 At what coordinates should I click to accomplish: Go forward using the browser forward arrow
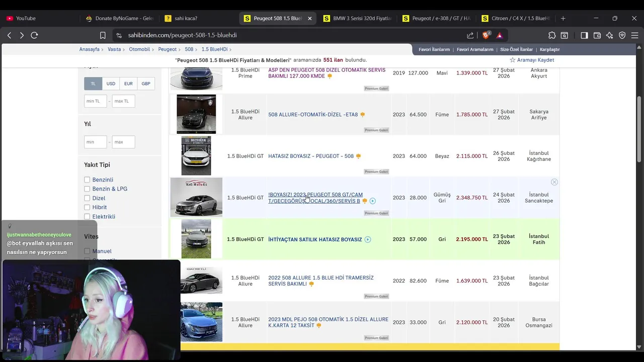pyautogui.click(x=22, y=35)
